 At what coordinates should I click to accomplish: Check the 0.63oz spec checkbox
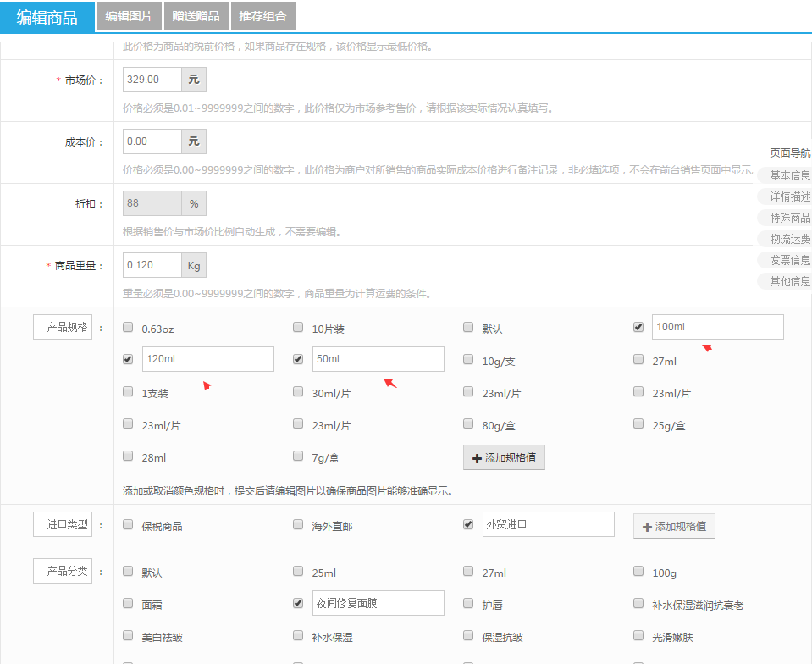click(128, 327)
